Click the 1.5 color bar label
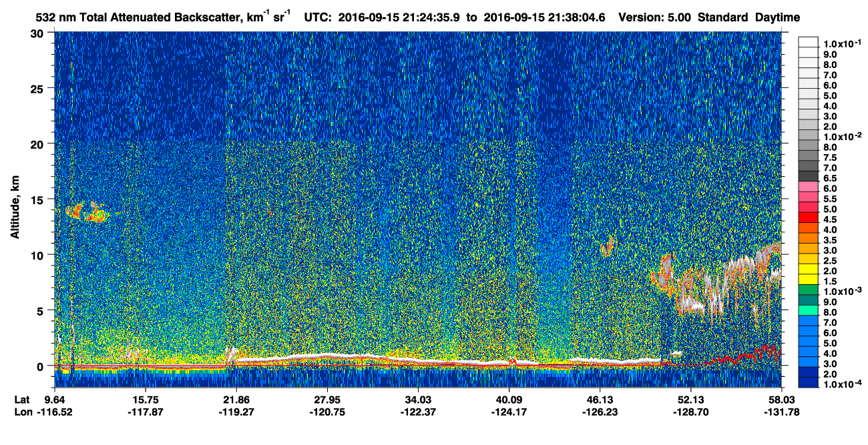The width and height of the screenshot is (868, 445). pos(829,281)
